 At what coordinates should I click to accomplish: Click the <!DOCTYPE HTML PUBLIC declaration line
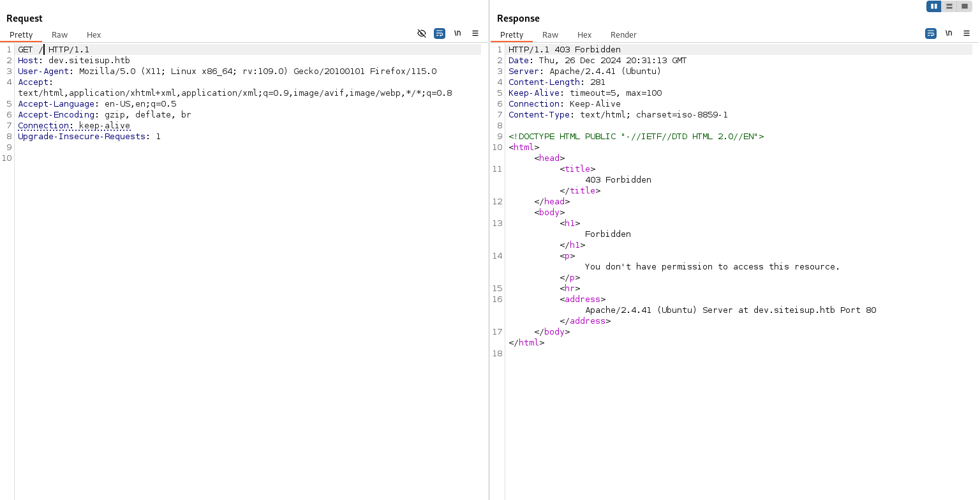coord(636,136)
